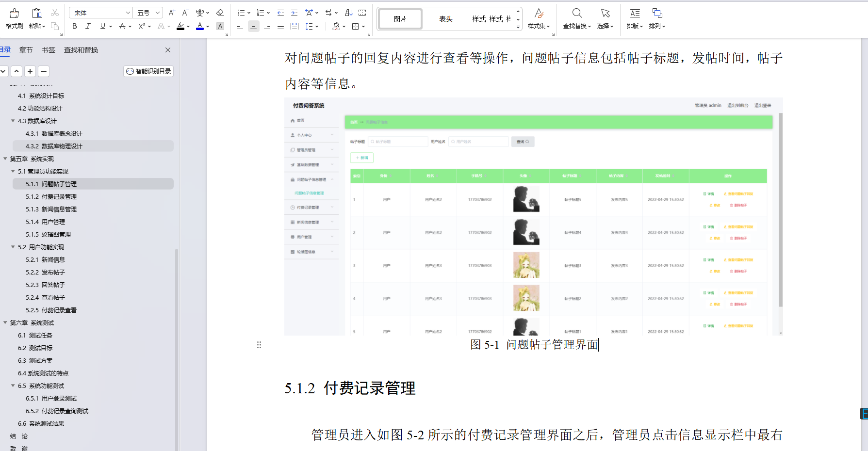Click the 排列 arrange button

pyautogui.click(x=657, y=18)
